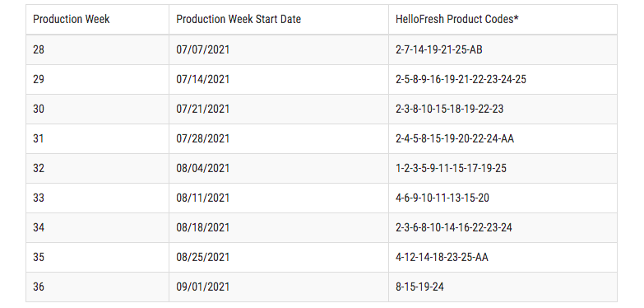Click the start date 07/21/2021
Viewport: 644px width, 308px height.
[203, 109]
